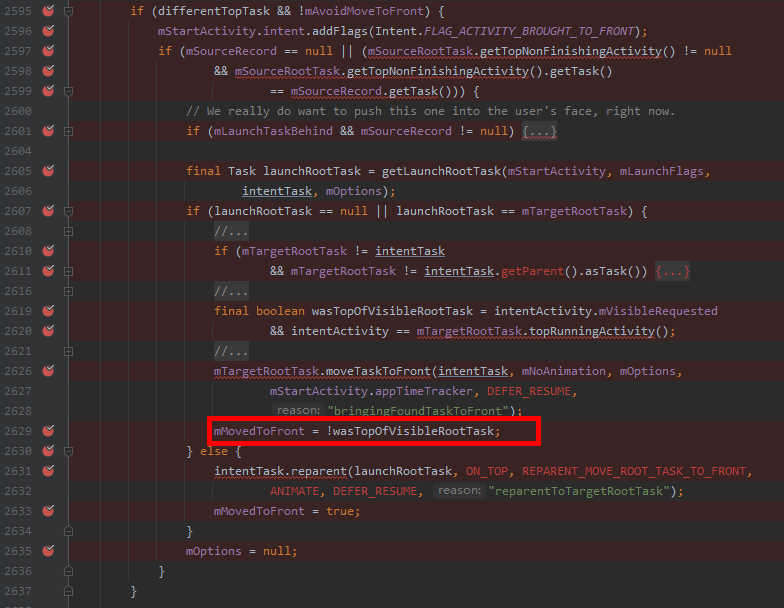Click the mLaunchTaskBehind field
Image resolution: width=784 pixels, height=608 pixels.
click(273, 131)
